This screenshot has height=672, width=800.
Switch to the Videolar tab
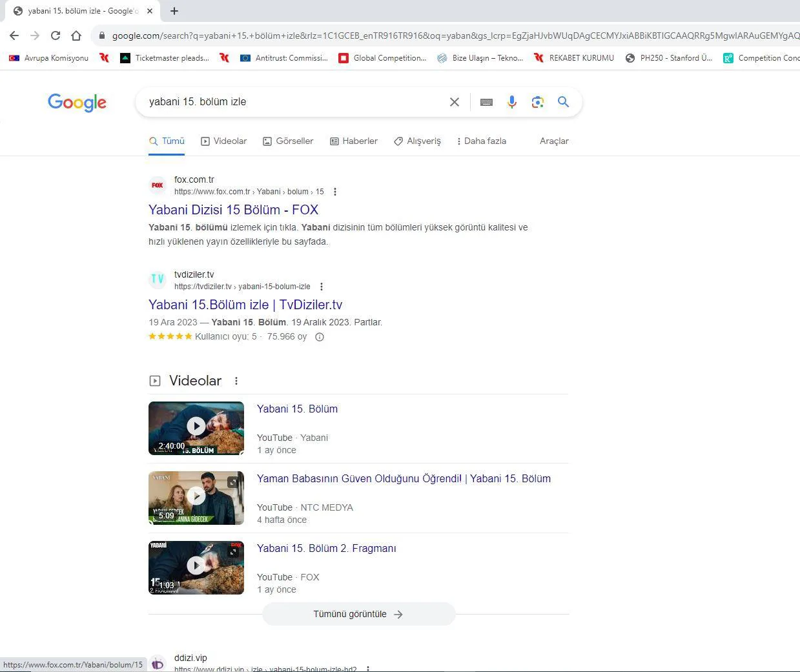coord(224,141)
